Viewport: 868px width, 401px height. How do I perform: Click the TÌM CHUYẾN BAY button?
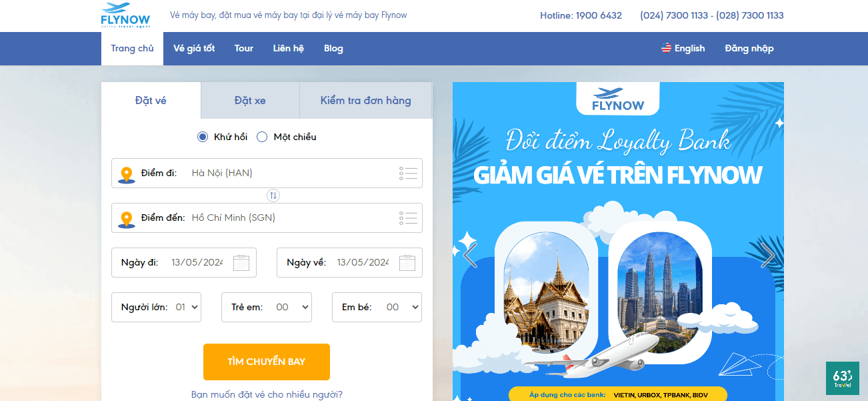pyautogui.click(x=266, y=362)
